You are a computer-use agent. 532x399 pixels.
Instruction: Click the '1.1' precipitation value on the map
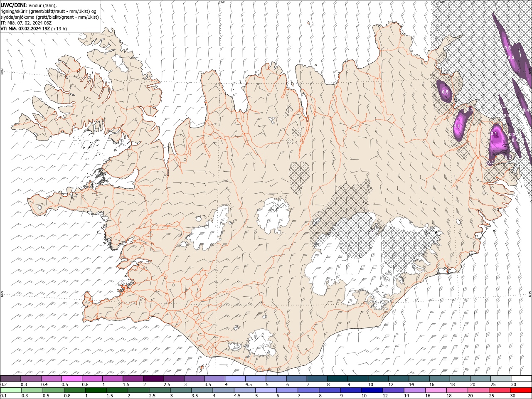tap(456, 126)
